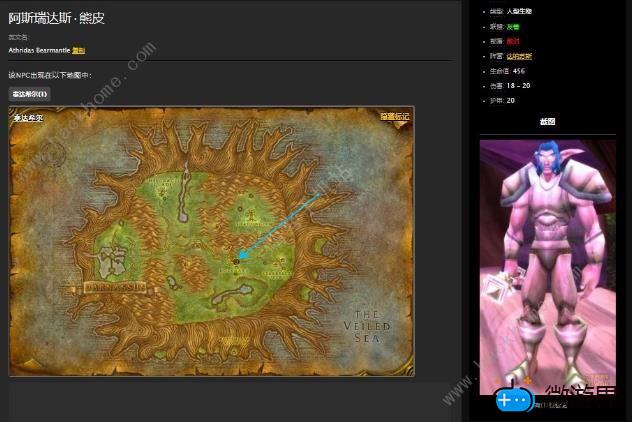
Task: Open the yellow 达纳苏斯 faction link
Action: click(x=519, y=56)
